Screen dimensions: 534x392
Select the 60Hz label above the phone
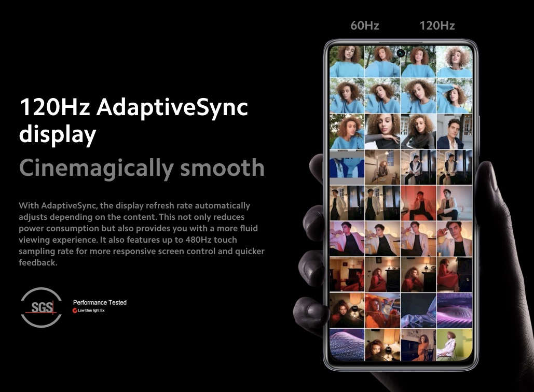point(365,25)
